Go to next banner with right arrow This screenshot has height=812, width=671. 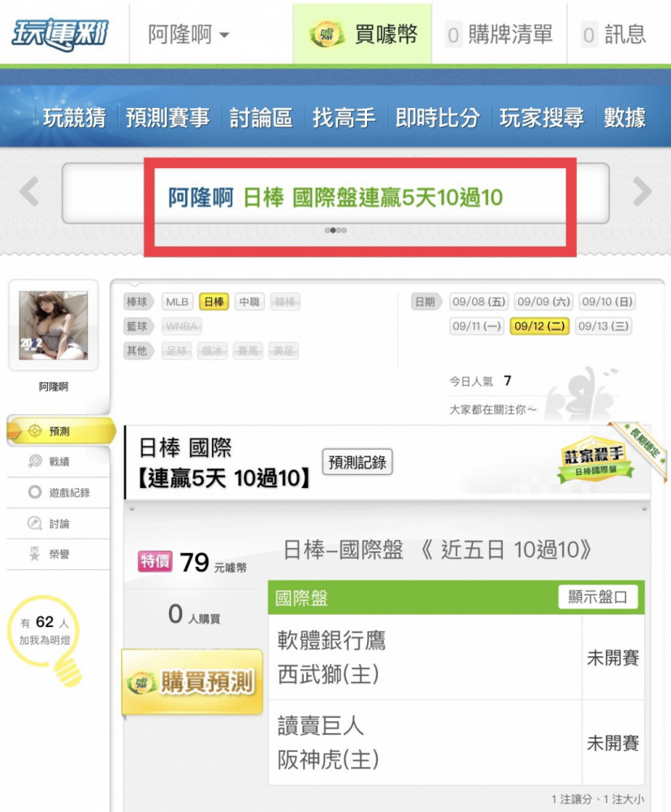(642, 192)
